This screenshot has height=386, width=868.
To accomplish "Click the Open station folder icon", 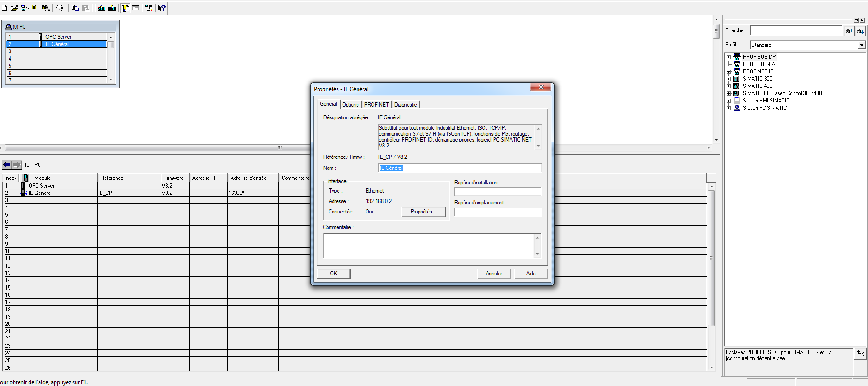I will [x=14, y=8].
